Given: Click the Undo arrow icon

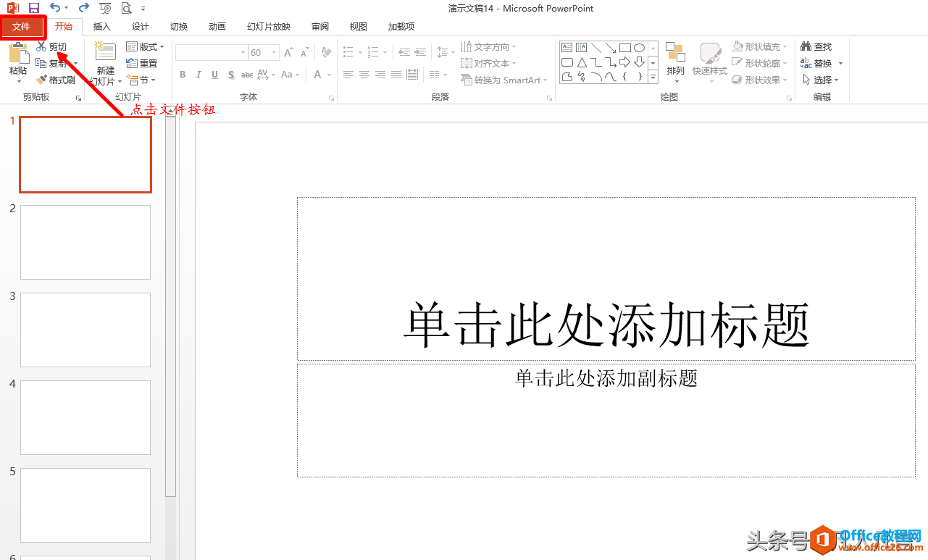Looking at the screenshot, I should (55, 8).
